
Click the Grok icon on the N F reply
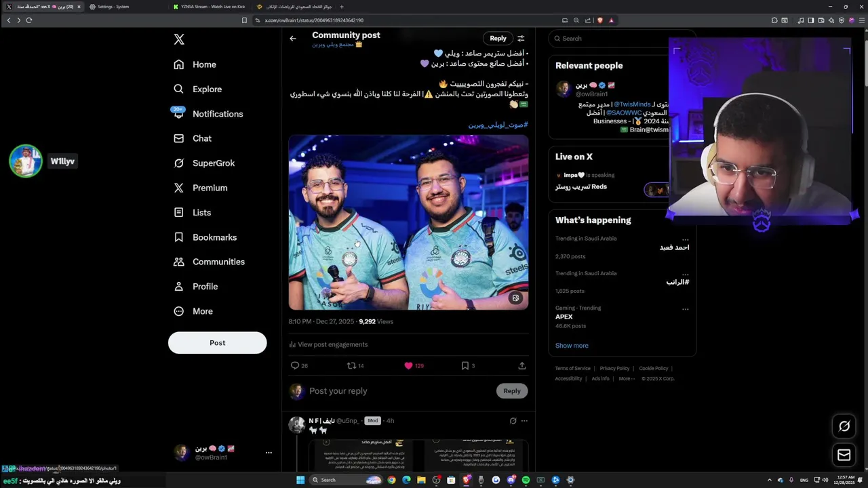[513, 421]
